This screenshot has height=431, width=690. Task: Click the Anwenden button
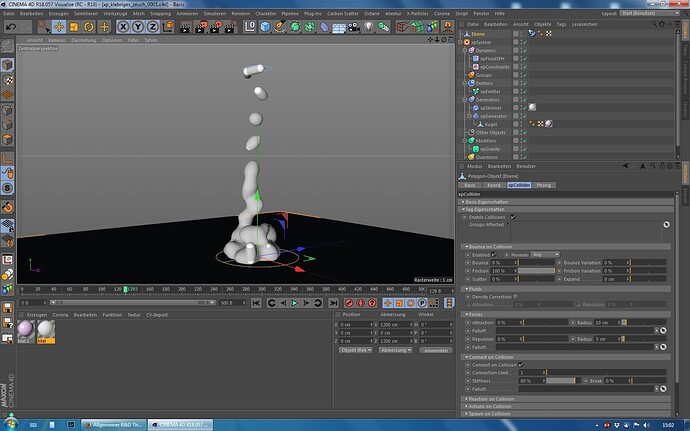pos(436,350)
